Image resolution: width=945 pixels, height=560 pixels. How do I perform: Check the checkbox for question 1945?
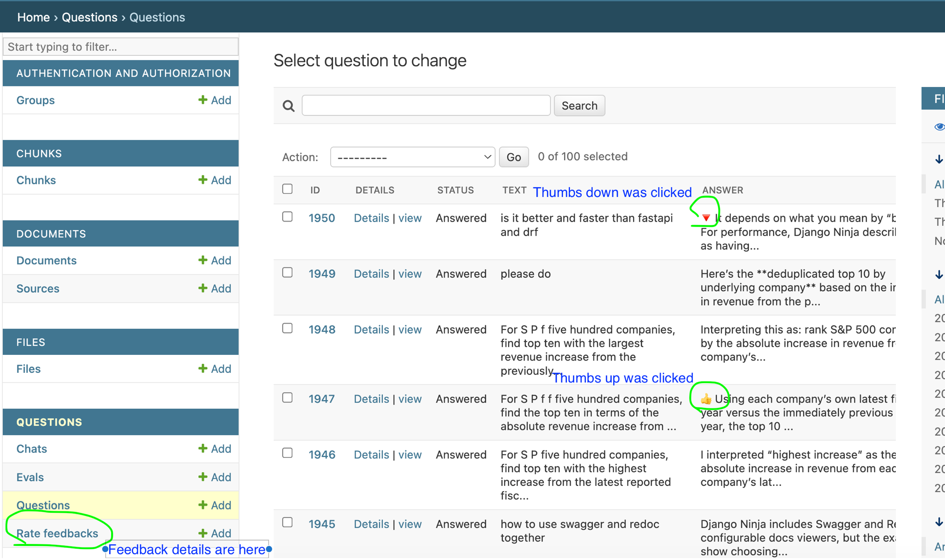287,523
